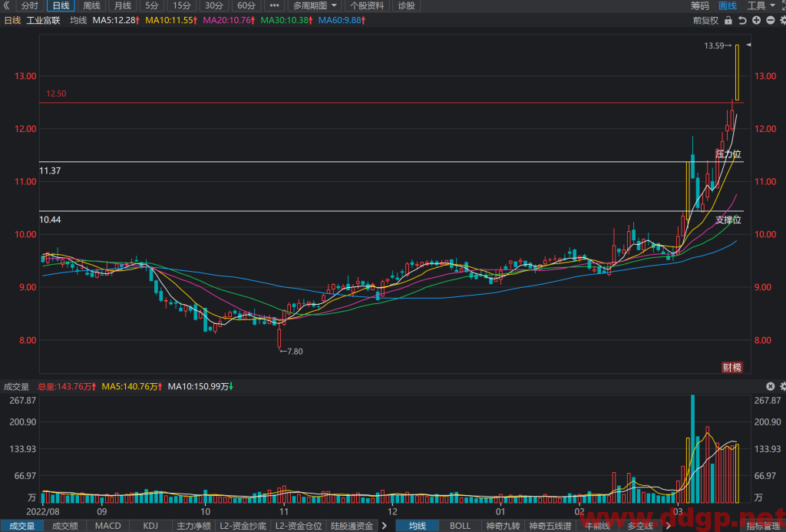Viewport: 786px width, 532px height.
Task: Select the 压力位 resistance line label
Action: tap(728, 154)
